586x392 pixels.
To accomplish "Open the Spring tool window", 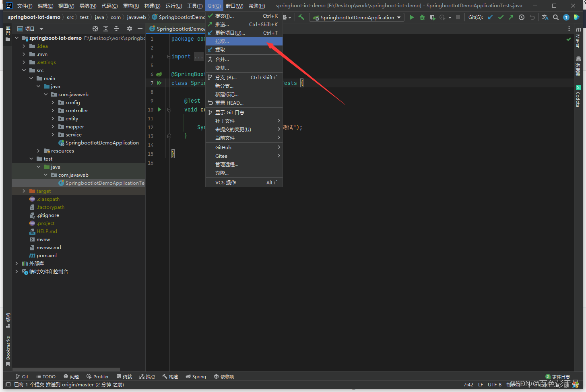I will pos(196,377).
